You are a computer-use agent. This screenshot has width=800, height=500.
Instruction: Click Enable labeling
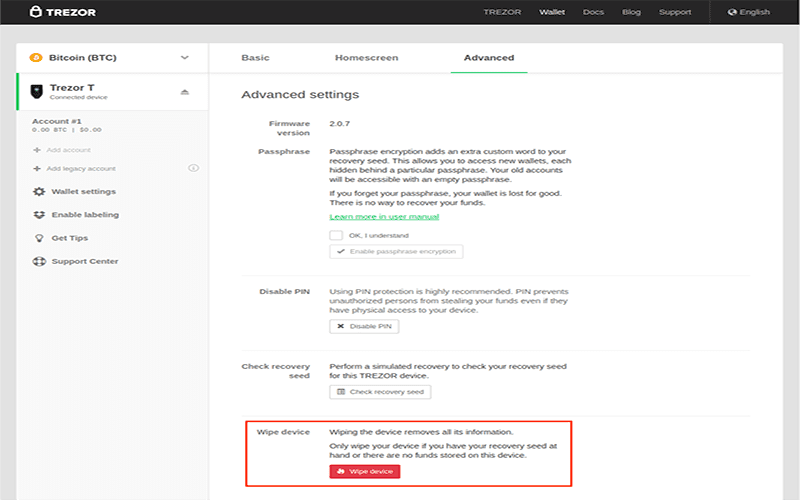coord(85,215)
